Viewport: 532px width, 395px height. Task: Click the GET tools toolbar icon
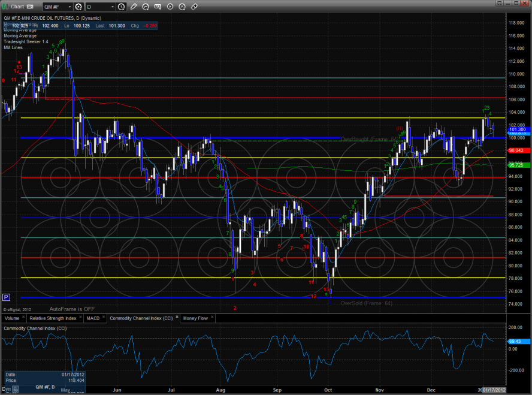(158, 7)
